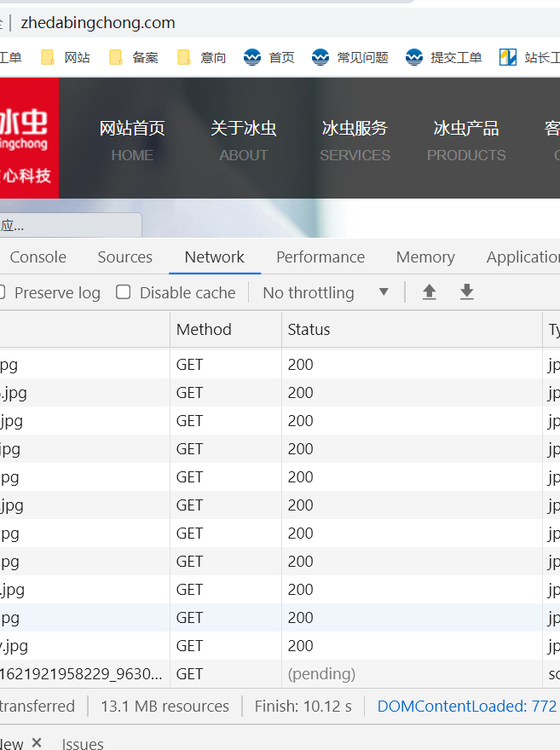Open the Sources tab in DevTools
The width and height of the screenshot is (560, 750).
124,257
